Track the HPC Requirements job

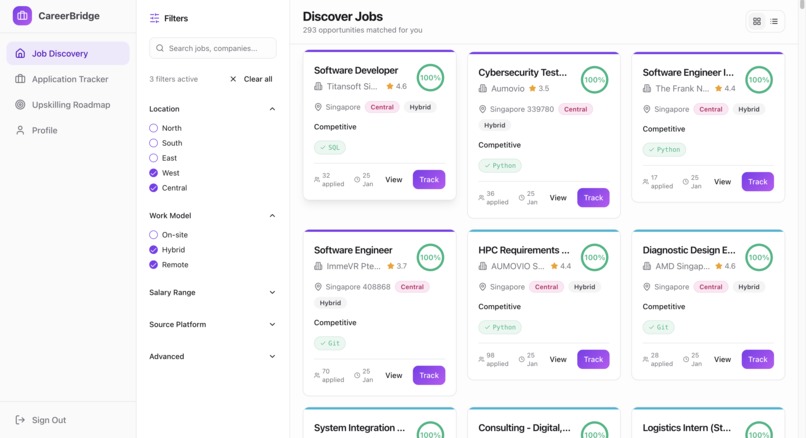[593, 360]
